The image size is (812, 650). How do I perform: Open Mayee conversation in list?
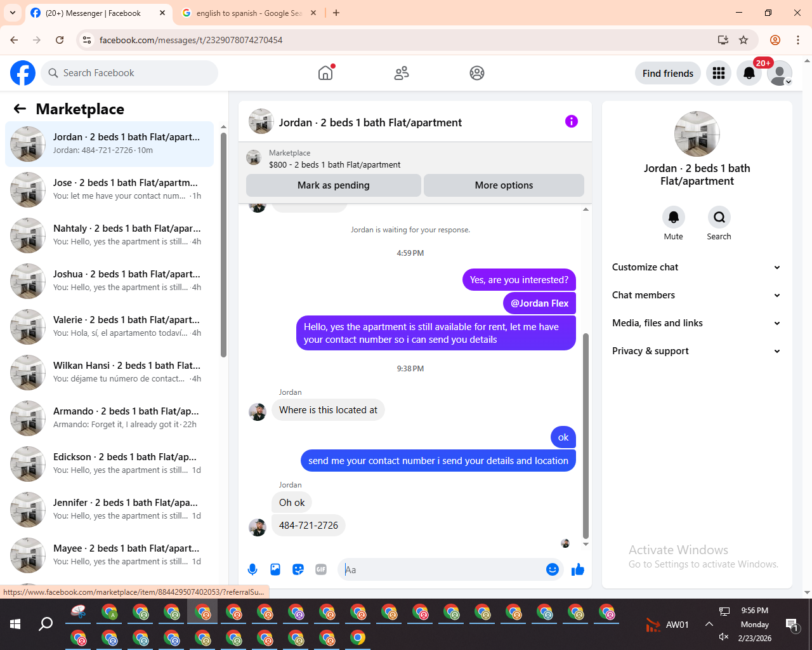tap(109, 555)
